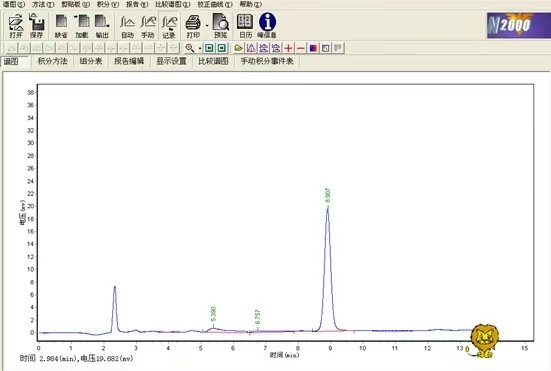
Task: Click the green left-arrow frame icon
Action: [209, 48]
